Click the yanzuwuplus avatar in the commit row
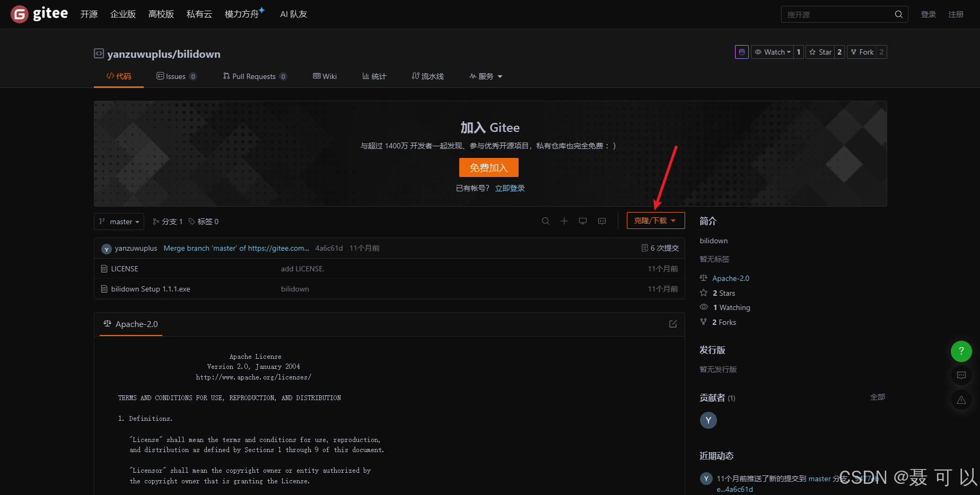This screenshot has width=980, height=495. [x=107, y=249]
